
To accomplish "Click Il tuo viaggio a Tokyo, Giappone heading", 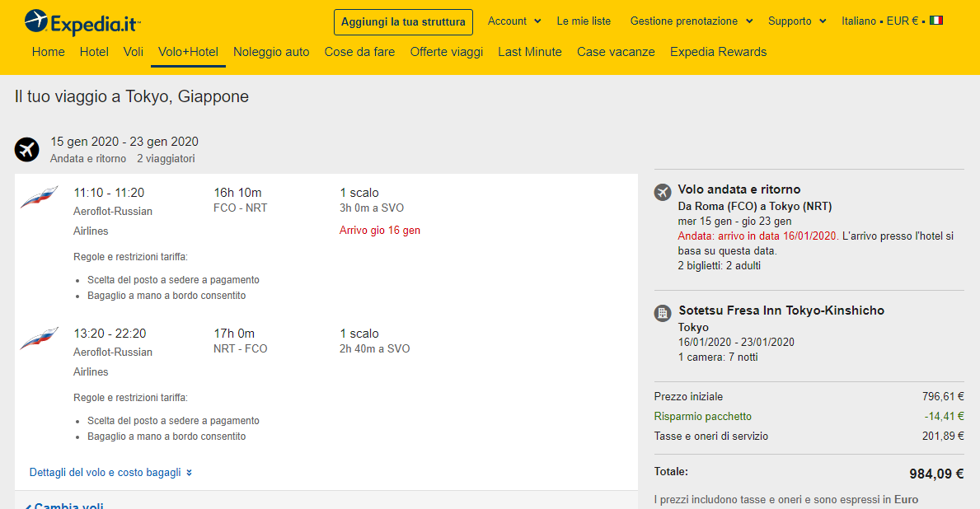I will pos(131,97).
